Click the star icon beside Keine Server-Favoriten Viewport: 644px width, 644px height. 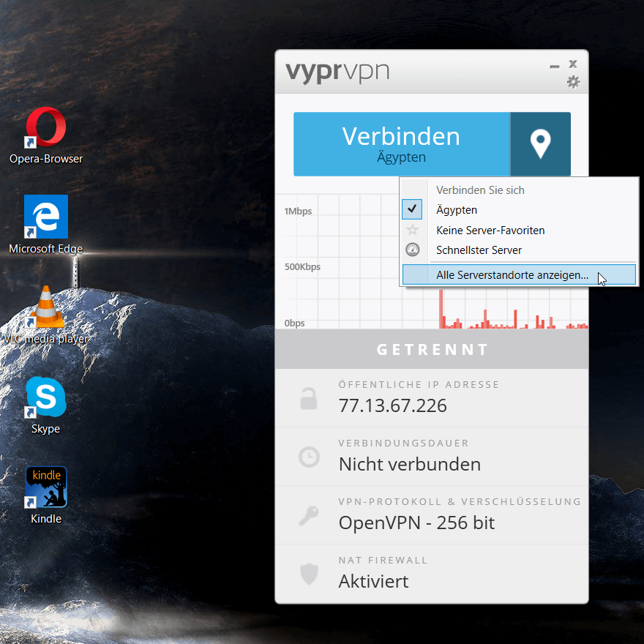tap(412, 230)
